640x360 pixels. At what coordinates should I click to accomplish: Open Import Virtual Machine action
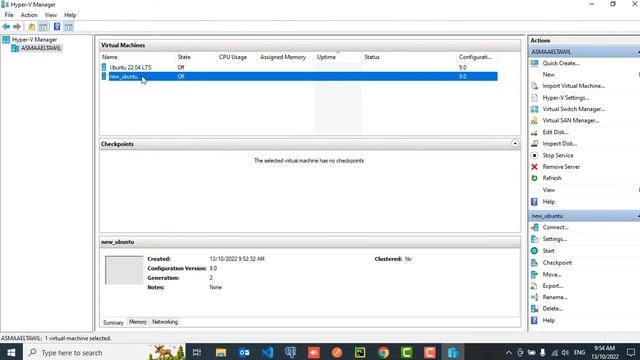click(573, 86)
